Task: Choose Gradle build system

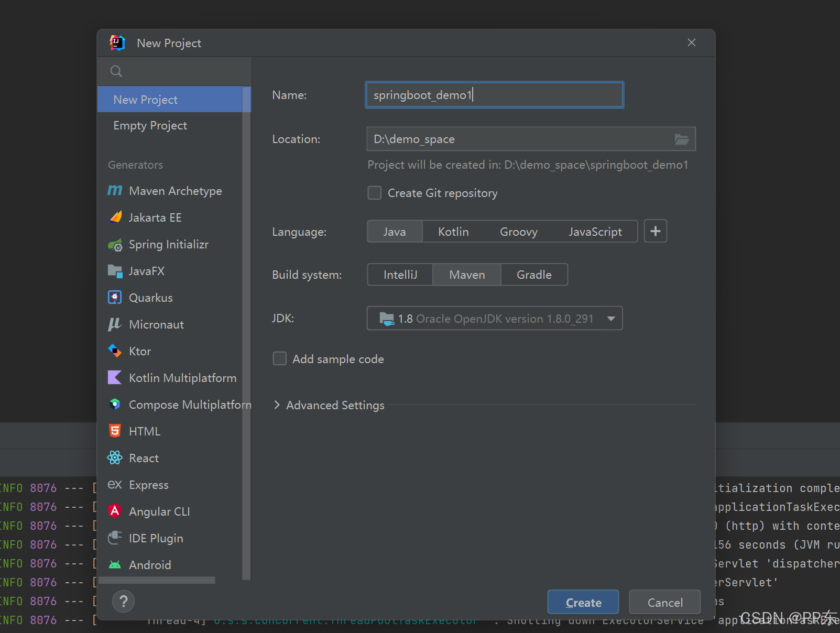Action: coord(534,275)
